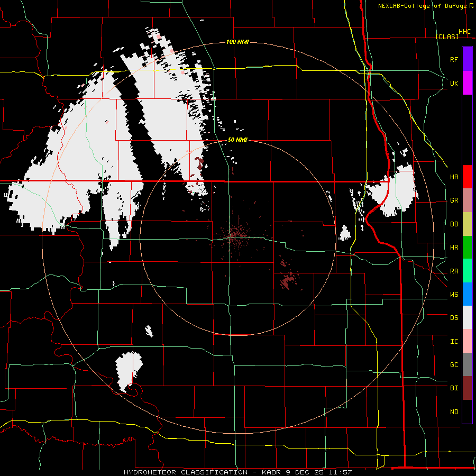Click the IC legend label
This screenshot has width=476, height=476.
click(454, 342)
